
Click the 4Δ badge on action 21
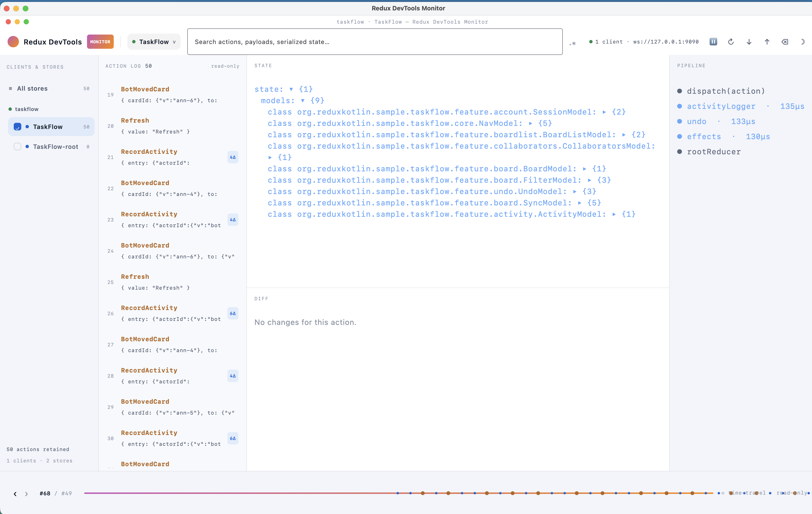233,157
